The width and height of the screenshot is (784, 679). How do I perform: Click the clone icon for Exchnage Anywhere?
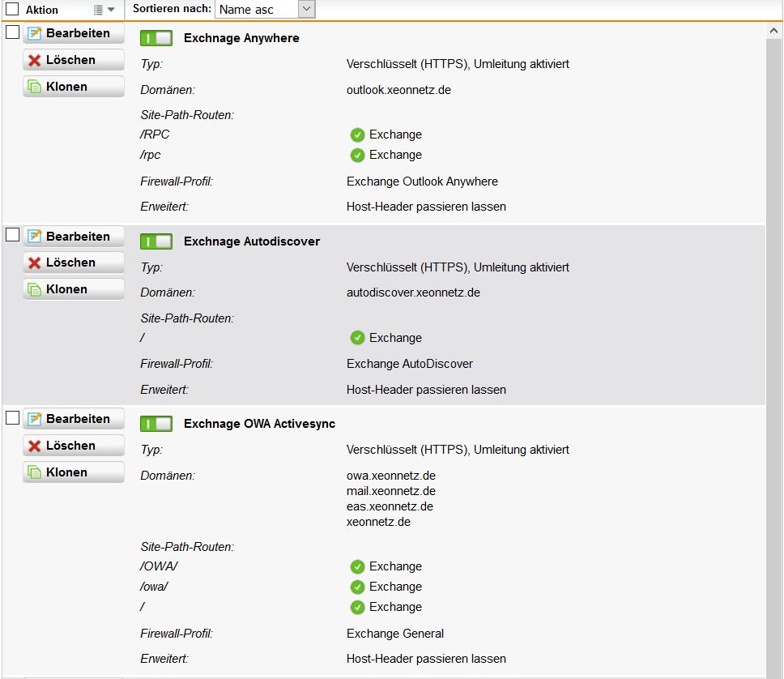point(35,87)
